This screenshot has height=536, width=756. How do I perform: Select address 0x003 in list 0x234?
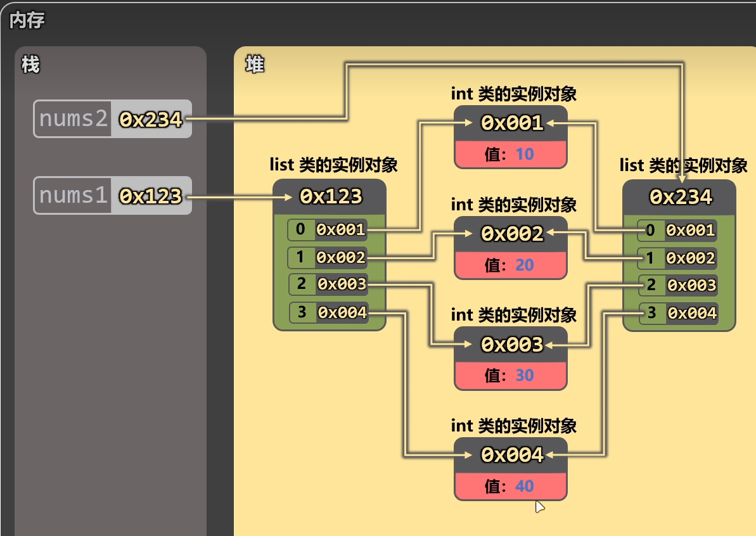[x=693, y=285]
